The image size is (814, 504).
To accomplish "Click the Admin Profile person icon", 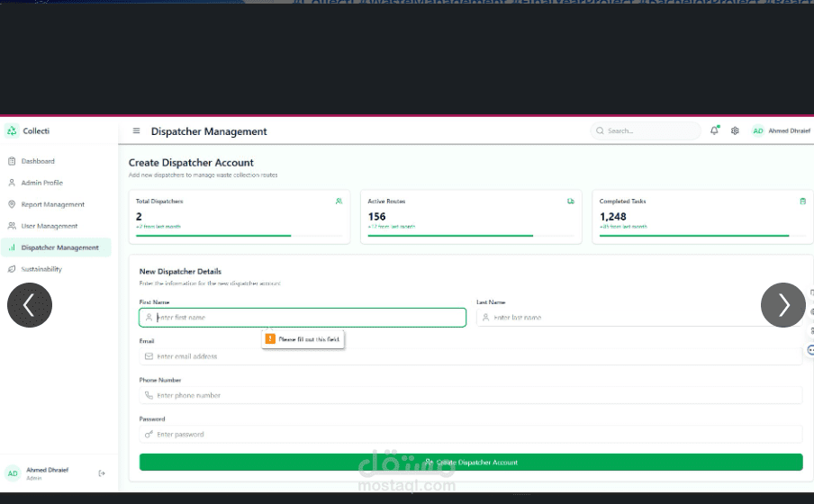I will 12,183.
